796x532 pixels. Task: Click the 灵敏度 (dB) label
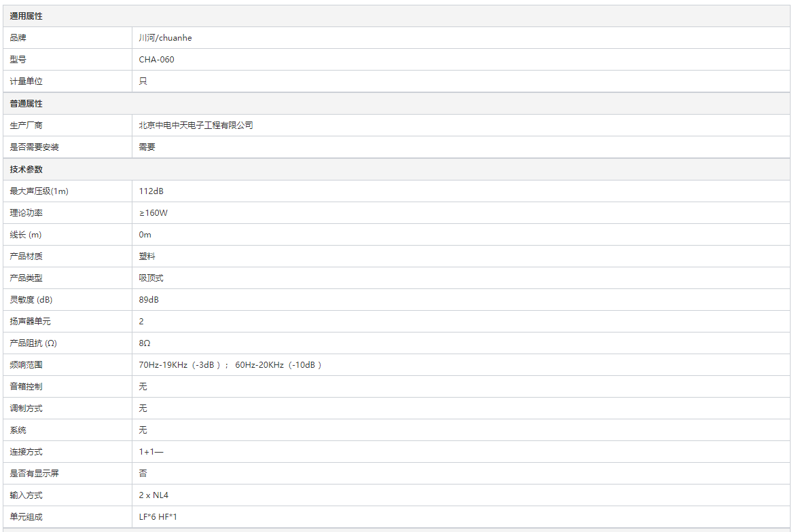31,300
